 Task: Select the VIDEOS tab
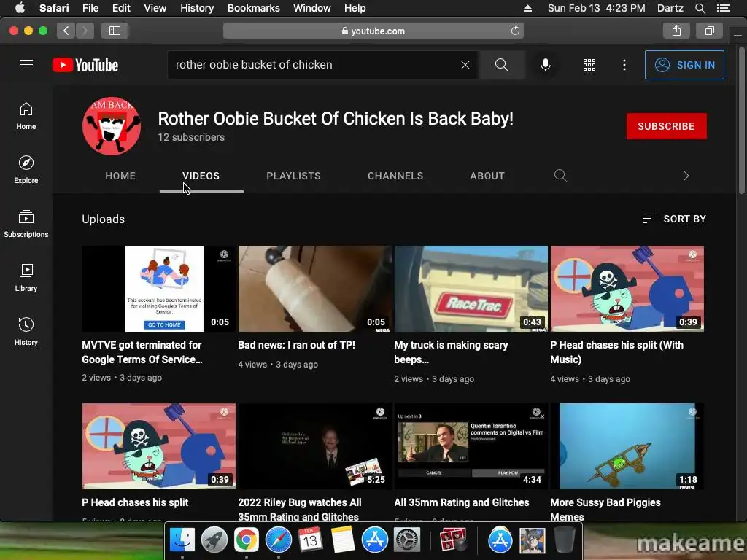pyautogui.click(x=201, y=176)
